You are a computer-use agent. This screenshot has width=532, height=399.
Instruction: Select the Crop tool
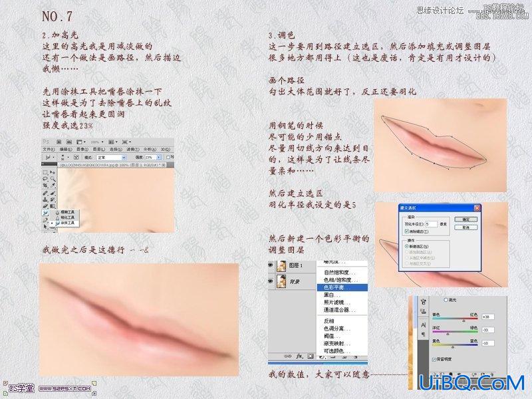(45, 186)
